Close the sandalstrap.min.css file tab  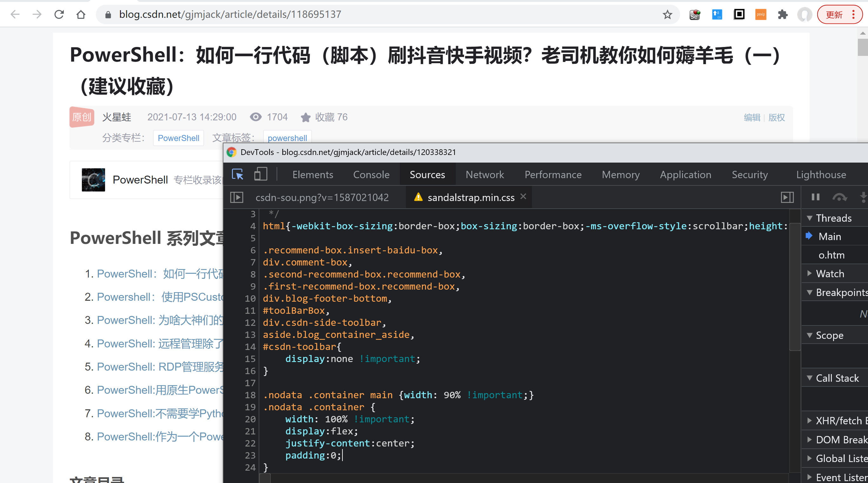(523, 197)
